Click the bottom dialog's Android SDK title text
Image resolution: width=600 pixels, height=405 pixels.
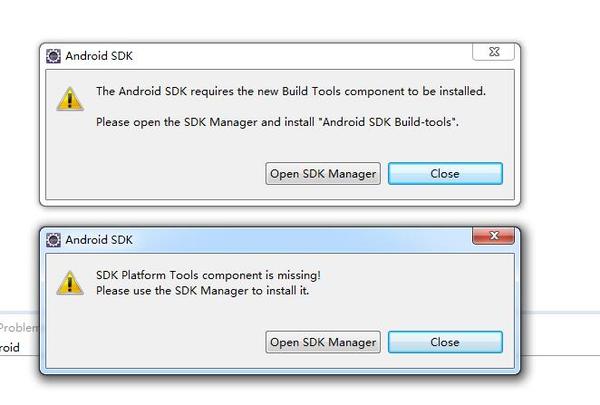point(99,240)
